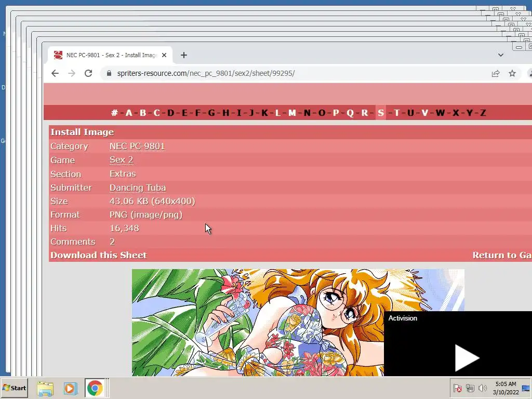The height and width of the screenshot is (399, 532).
Task: Open the tab search chevron dropdown
Action: 500,55
